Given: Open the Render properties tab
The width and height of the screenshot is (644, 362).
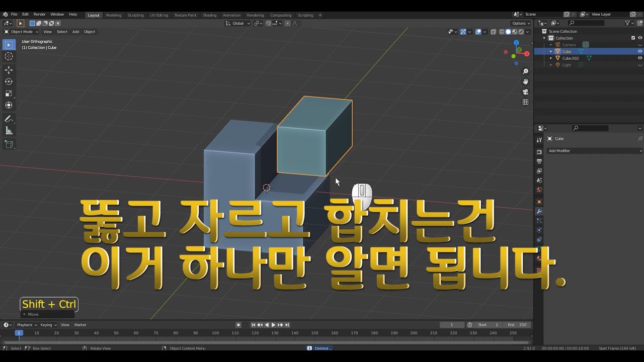Looking at the screenshot, I should coord(539,152).
